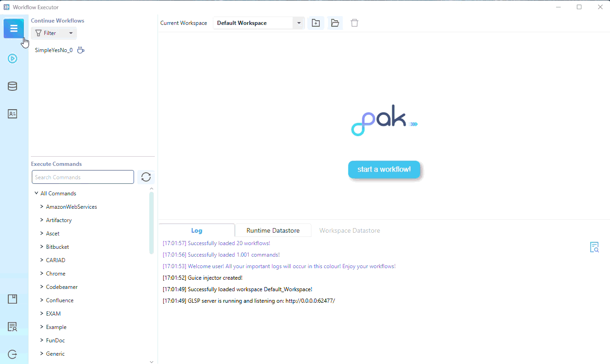Viewport: 610px width, 364px height.
Task: Click the hamburger menu icon in sidebar
Action: click(x=13, y=29)
